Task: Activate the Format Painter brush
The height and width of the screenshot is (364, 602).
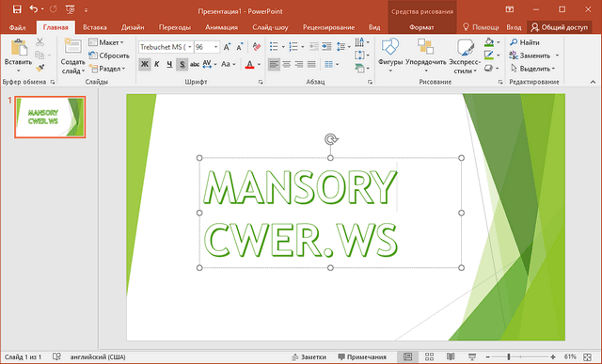Action: click(x=40, y=69)
